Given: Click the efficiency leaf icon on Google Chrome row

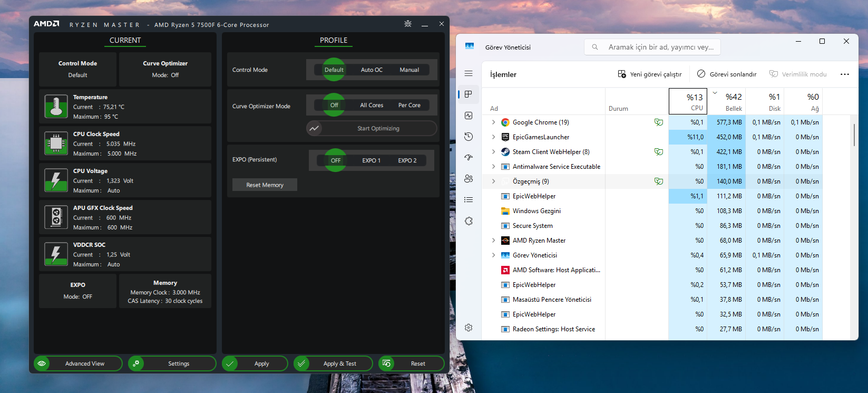Looking at the screenshot, I should pyautogui.click(x=659, y=122).
